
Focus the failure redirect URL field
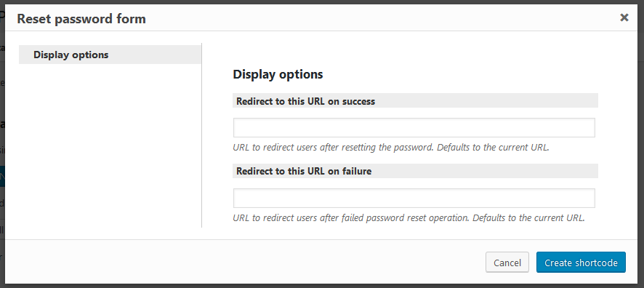coord(414,198)
